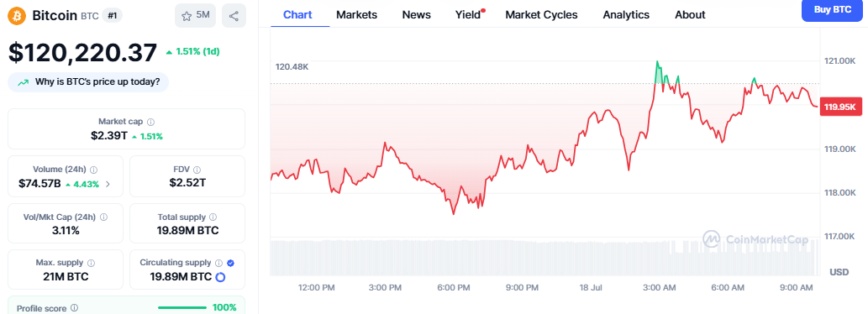Screen dimensions: 868x314
Task: Open the Analytics tab
Action: pos(626,15)
